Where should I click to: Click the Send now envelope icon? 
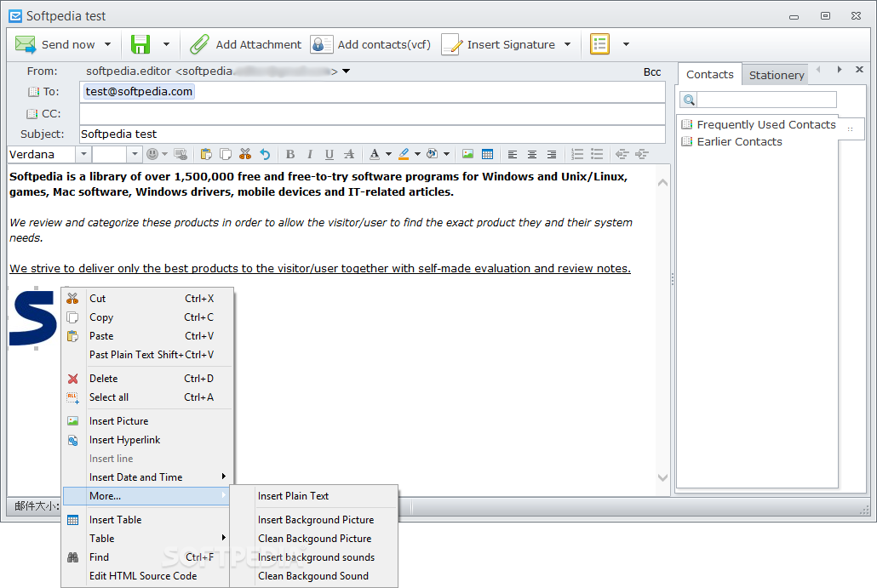(x=26, y=44)
